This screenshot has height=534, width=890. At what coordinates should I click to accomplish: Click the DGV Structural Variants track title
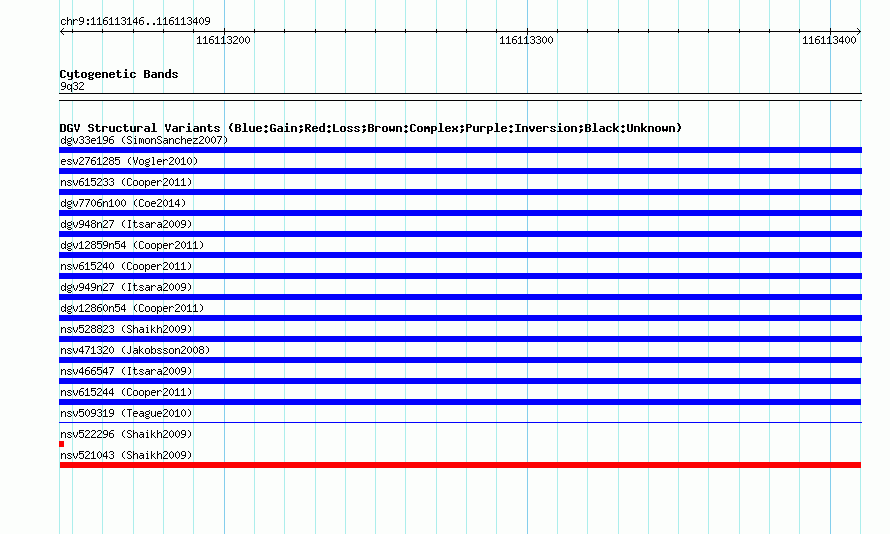coord(371,128)
